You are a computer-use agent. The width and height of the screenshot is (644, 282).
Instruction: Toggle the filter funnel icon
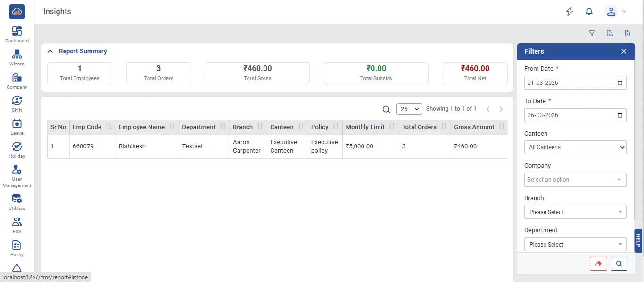pos(592,33)
